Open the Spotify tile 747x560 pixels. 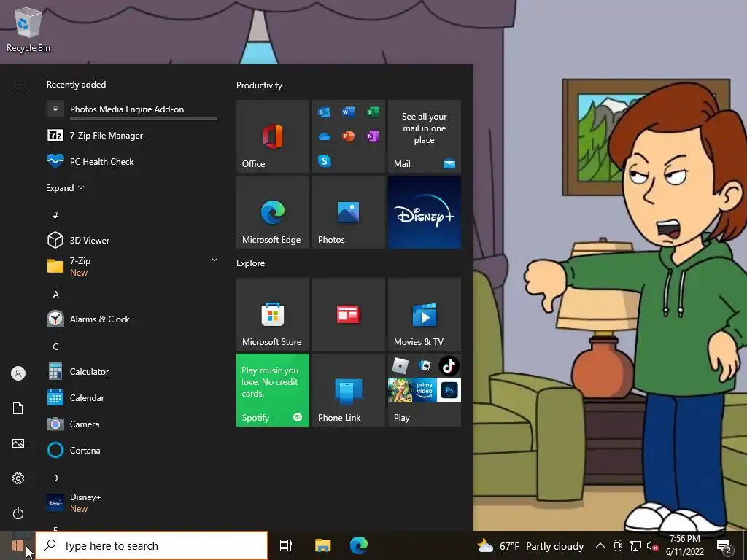[x=273, y=390]
